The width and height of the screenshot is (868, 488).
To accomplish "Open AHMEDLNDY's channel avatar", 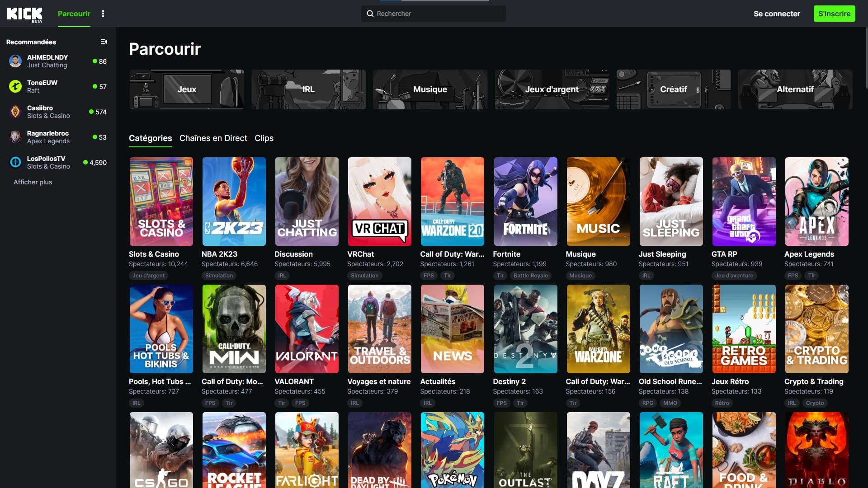I will [x=15, y=61].
